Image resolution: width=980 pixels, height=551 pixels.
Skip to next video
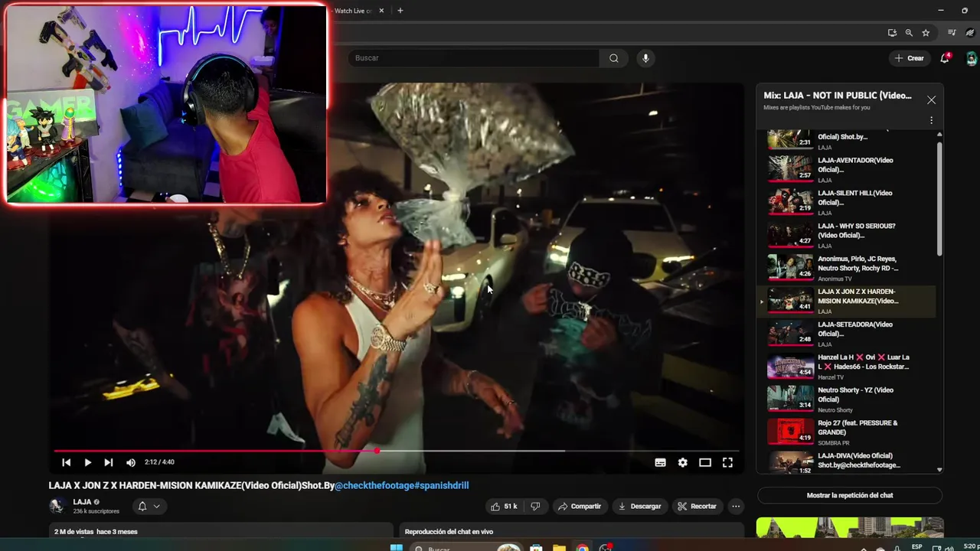pyautogui.click(x=109, y=462)
